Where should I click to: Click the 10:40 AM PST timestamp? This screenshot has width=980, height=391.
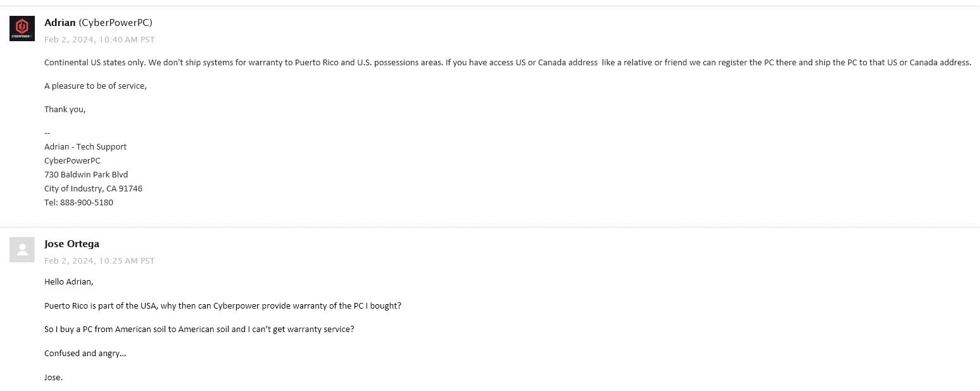coord(99,39)
